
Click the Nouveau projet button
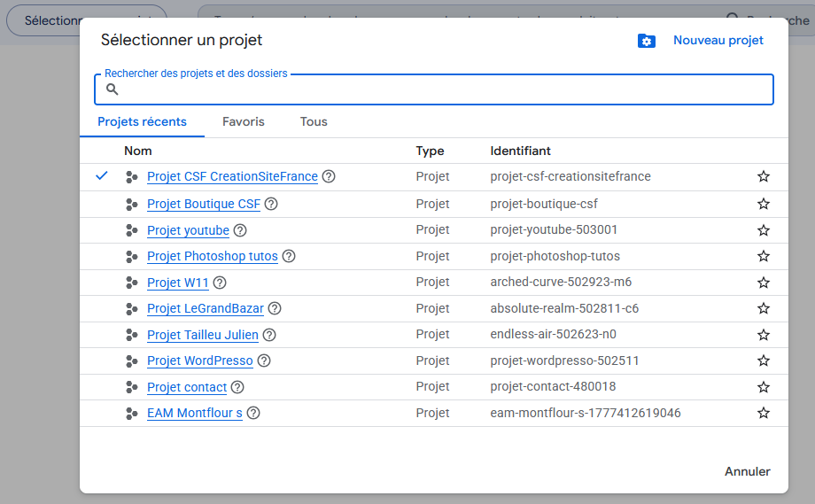coord(718,41)
